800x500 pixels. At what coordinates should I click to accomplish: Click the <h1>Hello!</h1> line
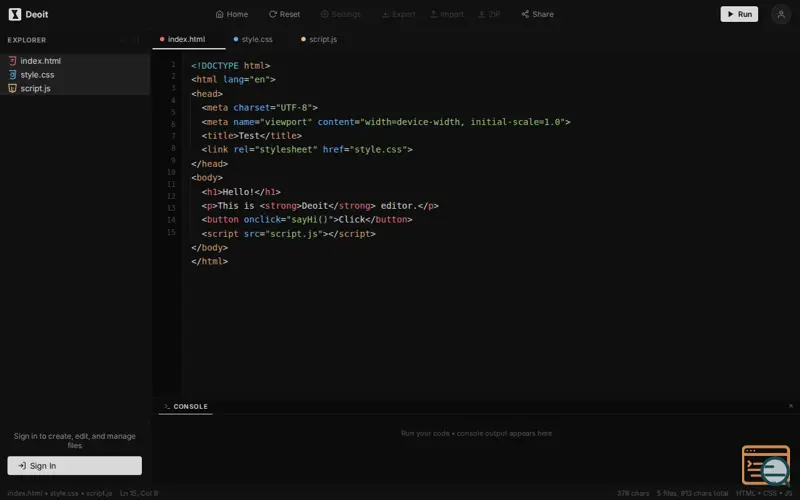[x=241, y=192]
